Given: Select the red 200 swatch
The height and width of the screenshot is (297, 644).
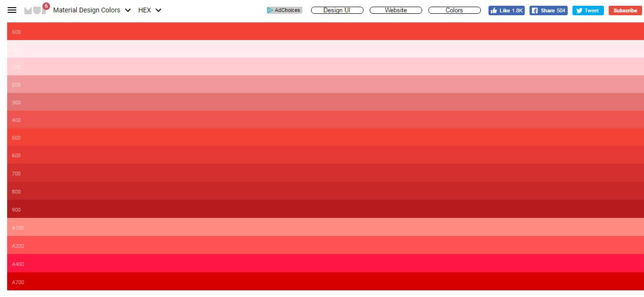Looking at the screenshot, I should pyautogui.click(x=325, y=84).
